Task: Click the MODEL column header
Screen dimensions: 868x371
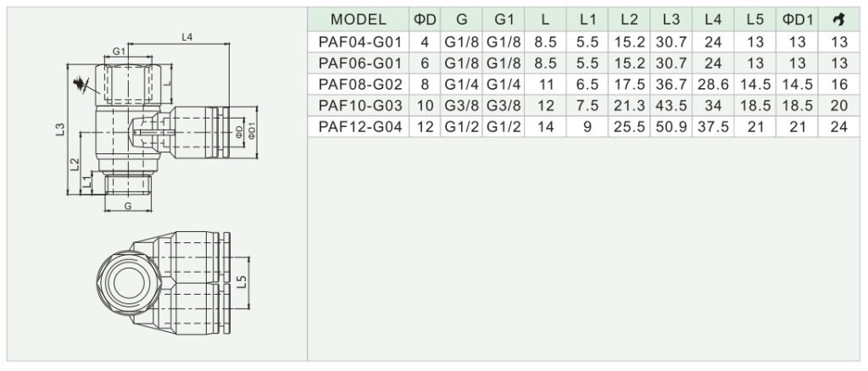Action: coord(359,19)
